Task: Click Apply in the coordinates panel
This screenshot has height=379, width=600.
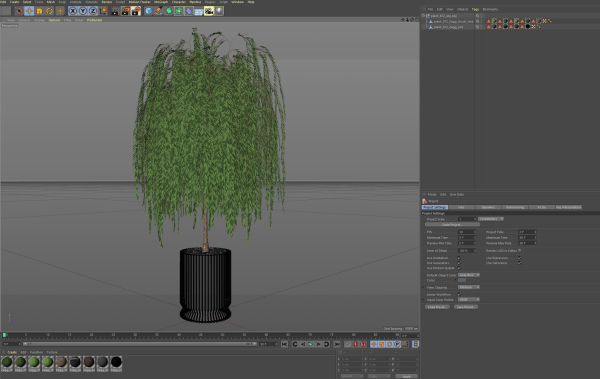Action: (x=406, y=376)
